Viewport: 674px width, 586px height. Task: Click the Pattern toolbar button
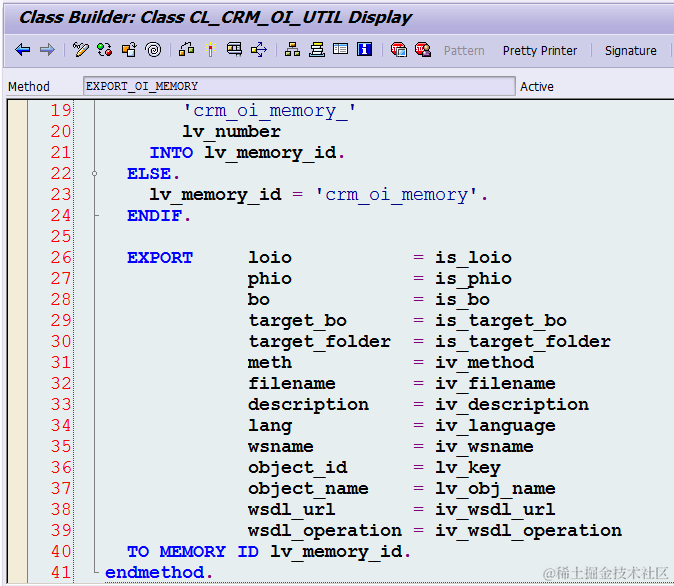(x=464, y=51)
